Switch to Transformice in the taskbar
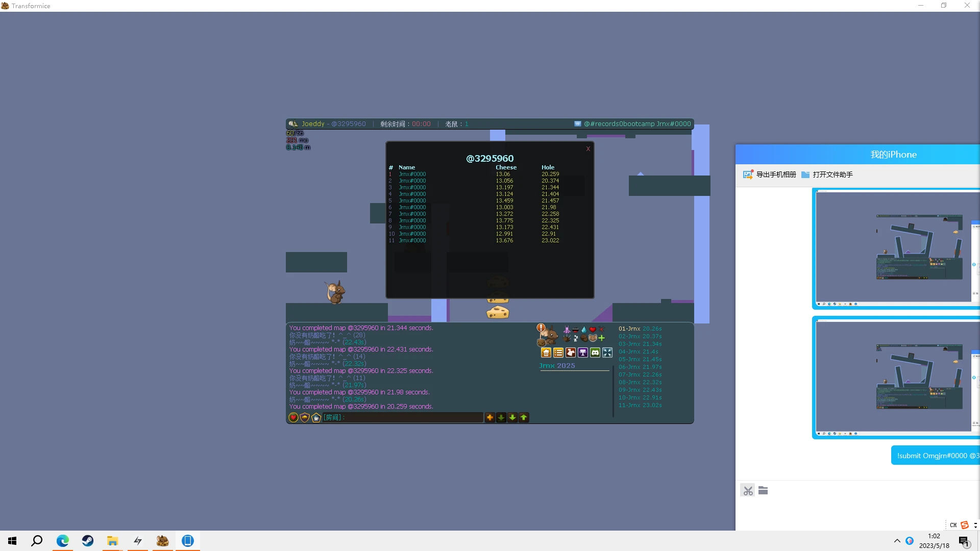 pos(163,541)
